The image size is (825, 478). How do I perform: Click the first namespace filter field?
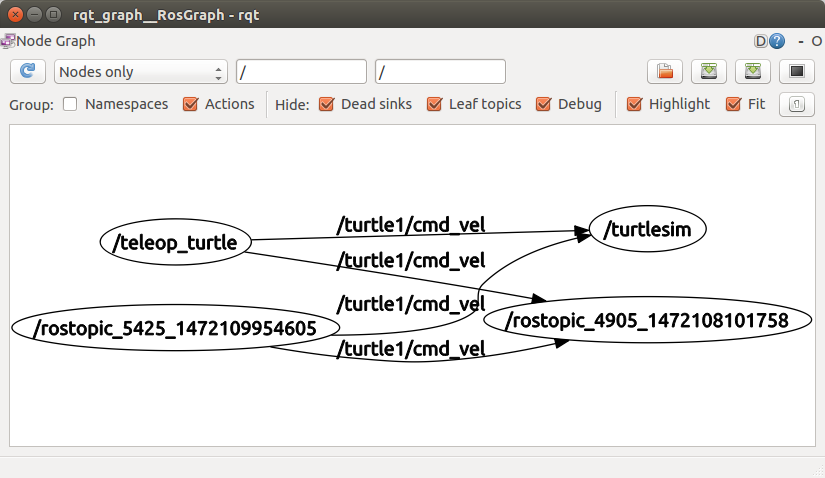[301, 72]
